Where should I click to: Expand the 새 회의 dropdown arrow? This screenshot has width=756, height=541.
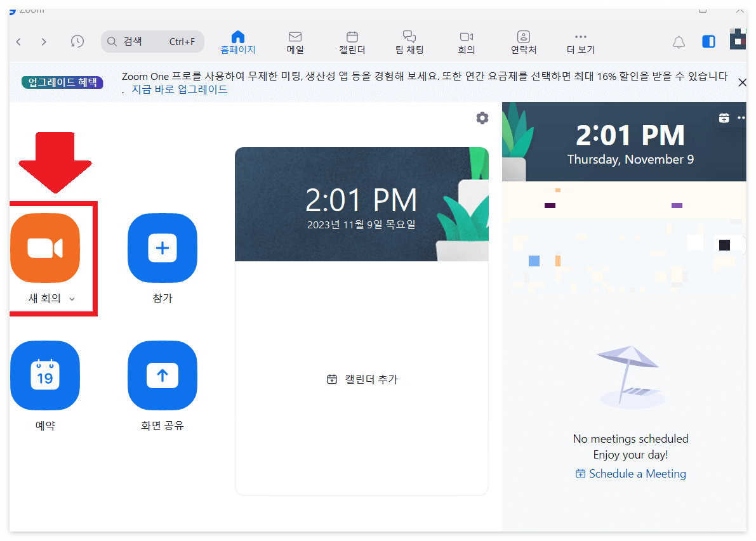tap(72, 298)
